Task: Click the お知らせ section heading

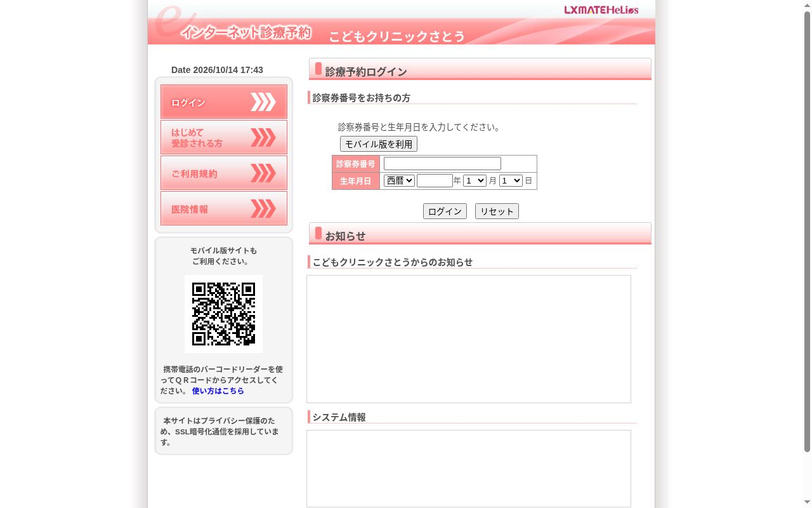Action: coord(346,236)
